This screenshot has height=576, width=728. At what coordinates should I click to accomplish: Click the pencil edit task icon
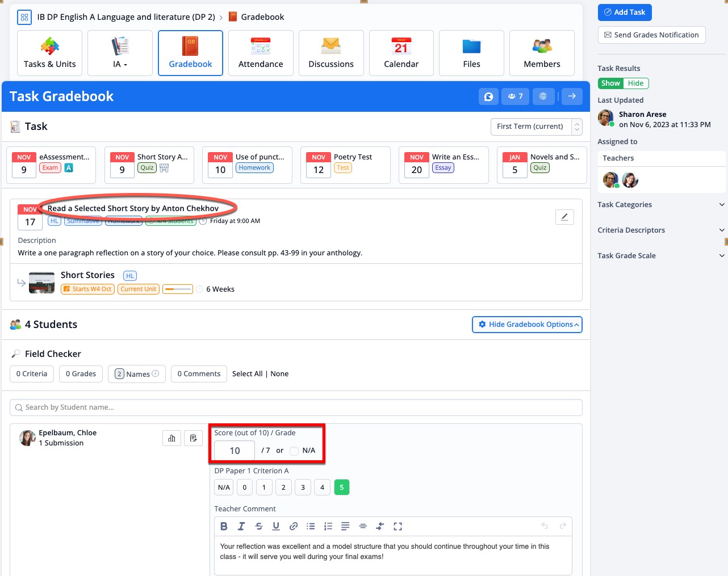click(x=564, y=217)
